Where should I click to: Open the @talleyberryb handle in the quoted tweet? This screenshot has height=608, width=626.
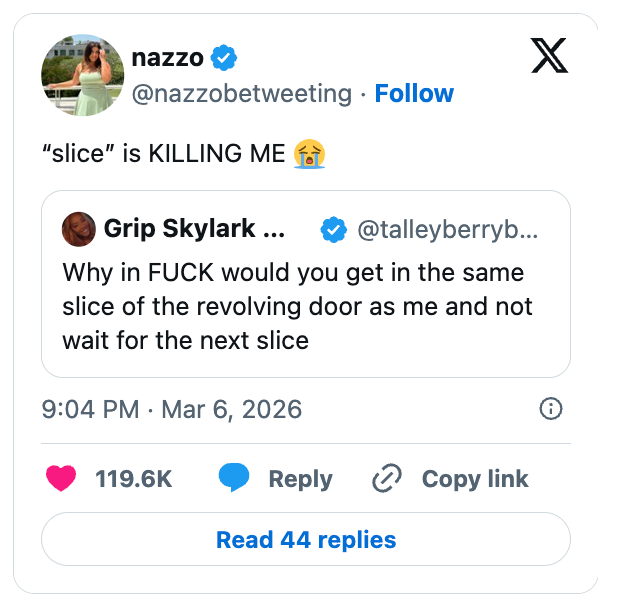point(448,231)
